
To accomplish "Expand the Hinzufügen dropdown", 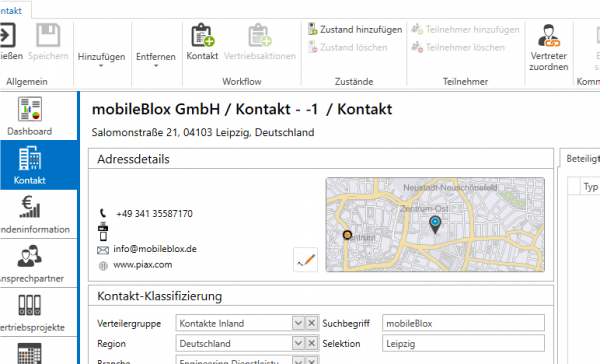I will coord(101,60).
